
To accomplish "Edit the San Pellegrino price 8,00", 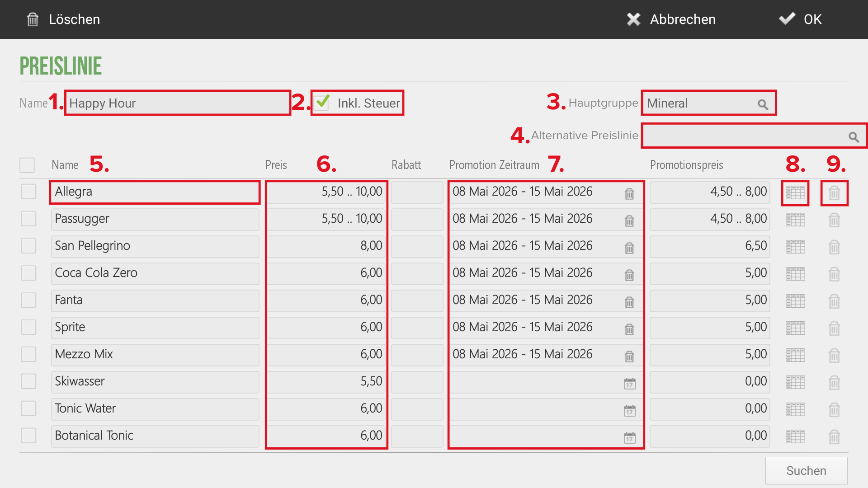I will [x=326, y=246].
